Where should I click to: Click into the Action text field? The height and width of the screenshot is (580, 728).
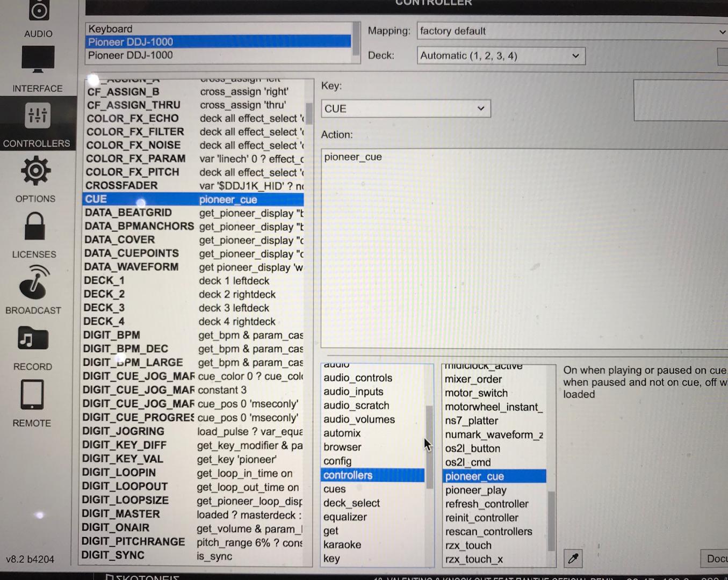tap(524, 247)
